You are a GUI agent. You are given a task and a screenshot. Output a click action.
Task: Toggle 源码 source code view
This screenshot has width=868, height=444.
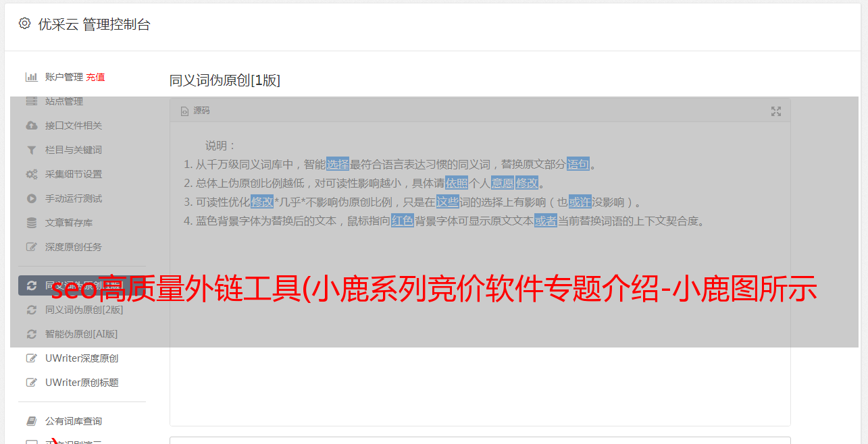tap(195, 111)
